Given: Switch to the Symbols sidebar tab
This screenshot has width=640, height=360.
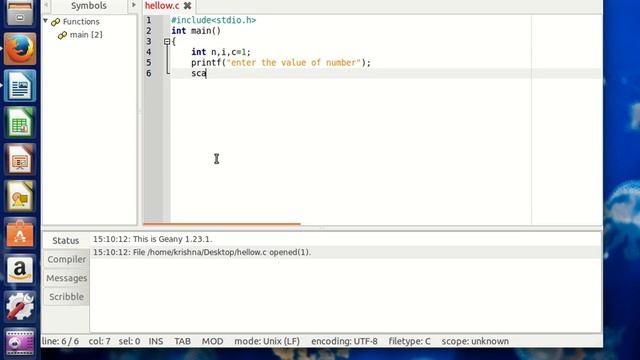Looking at the screenshot, I should [x=89, y=6].
